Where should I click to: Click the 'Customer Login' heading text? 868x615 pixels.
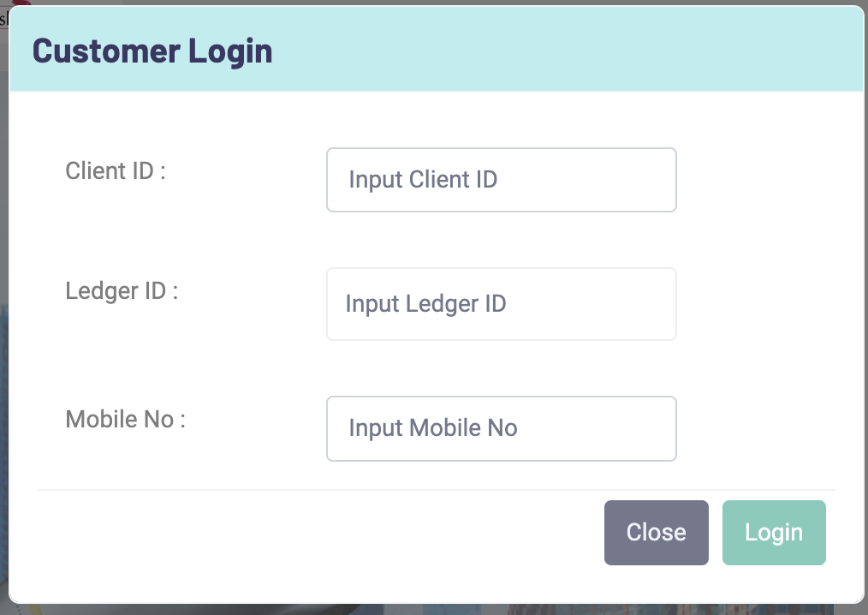point(152,51)
